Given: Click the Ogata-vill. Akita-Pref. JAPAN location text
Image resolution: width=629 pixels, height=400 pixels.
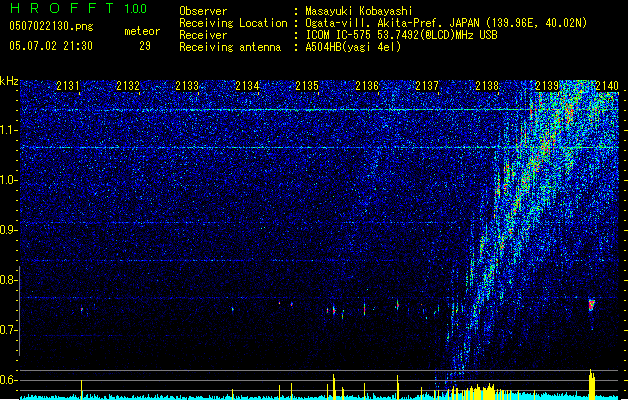Looking at the screenshot, I should 446,23.
